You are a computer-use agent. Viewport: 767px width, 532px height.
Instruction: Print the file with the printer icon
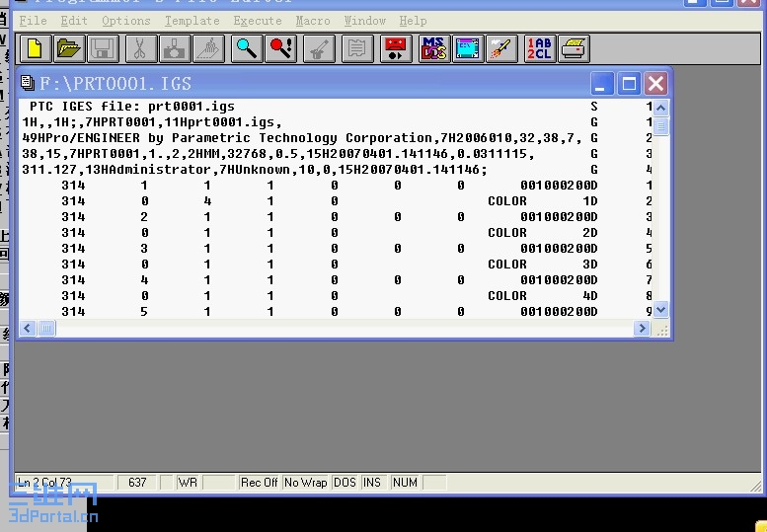pos(574,49)
